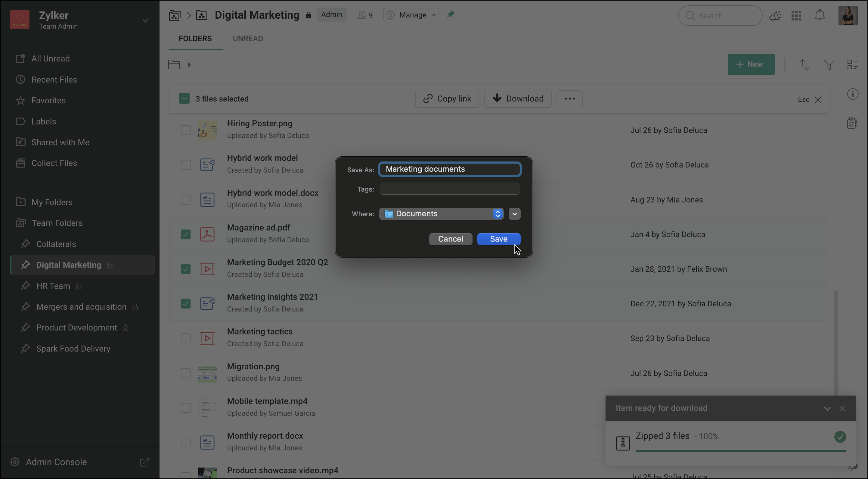Switch to the UNREAD tab
The height and width of the screenshot is (479, 868).
coord(248,39)
